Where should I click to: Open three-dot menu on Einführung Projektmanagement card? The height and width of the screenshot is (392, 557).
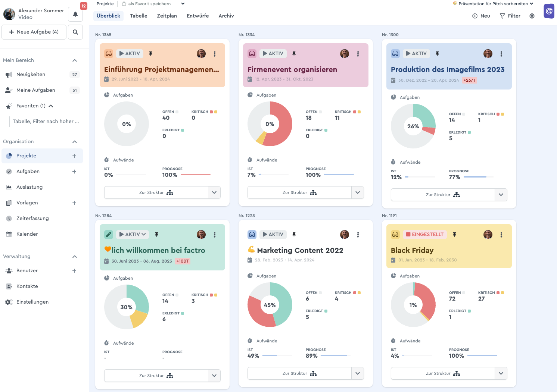click(215, 54)
